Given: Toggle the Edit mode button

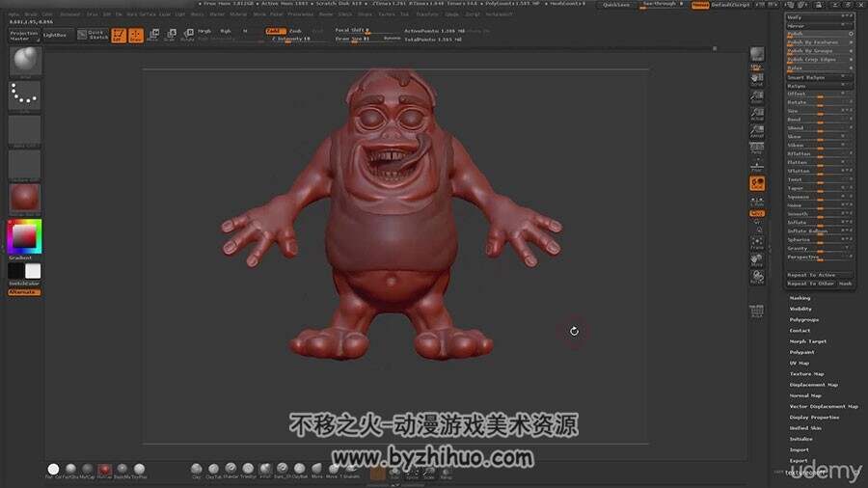Looking at the screenshot, I should coord(119,36).
